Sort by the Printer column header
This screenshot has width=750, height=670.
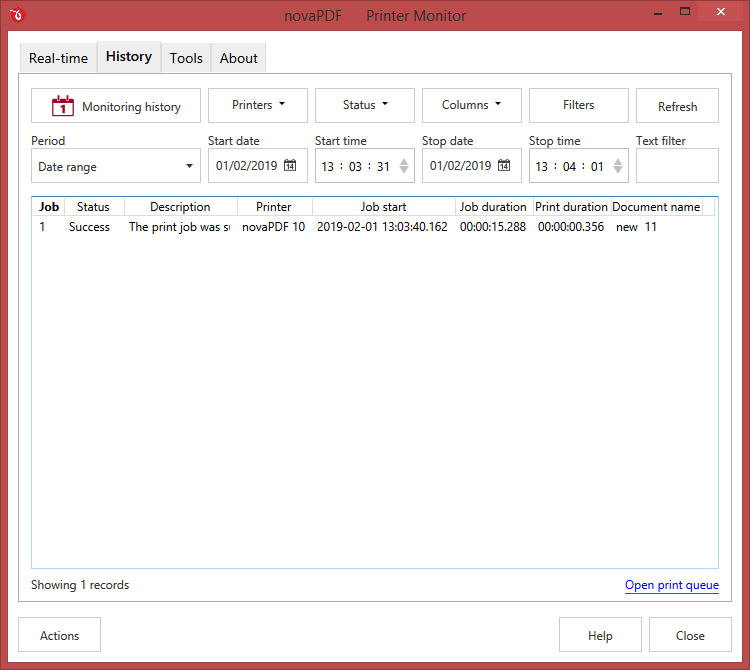(x=274, y=207)
